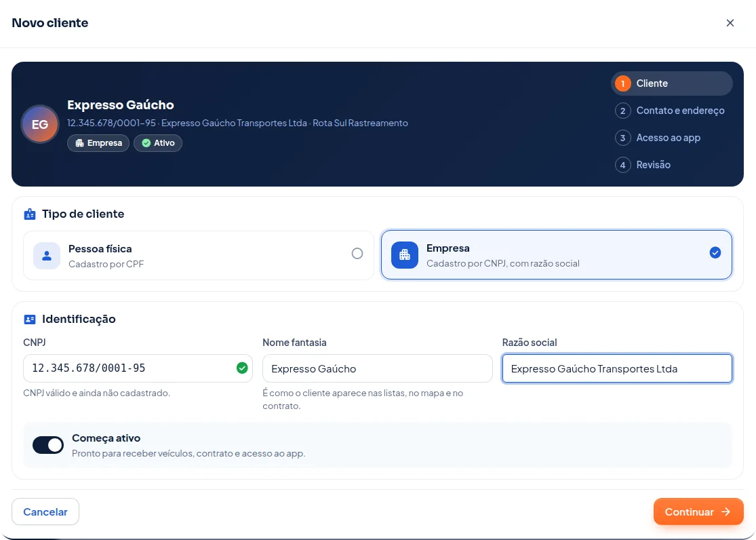Click the green CNPJ valid checkmark
Image resolution: width=756 pixels, height=540 pixels.
coord(242,368)
